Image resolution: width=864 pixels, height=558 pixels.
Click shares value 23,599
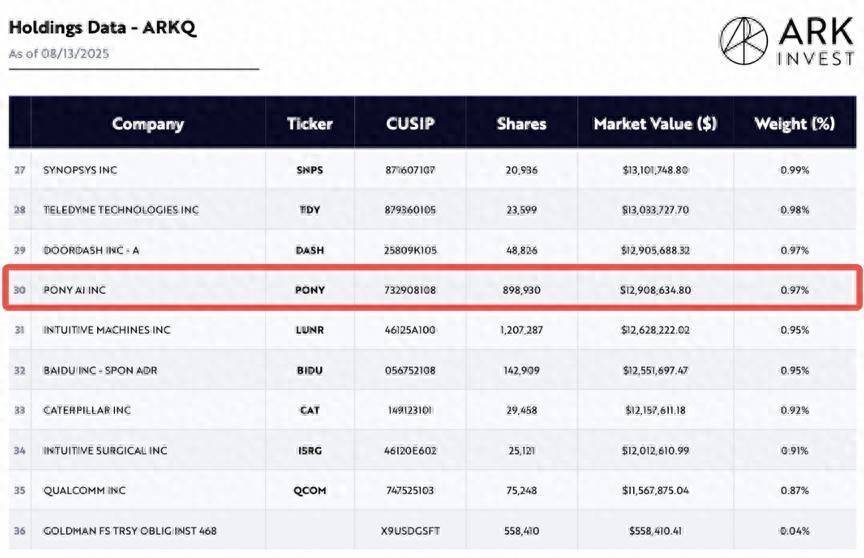point(521,210)
